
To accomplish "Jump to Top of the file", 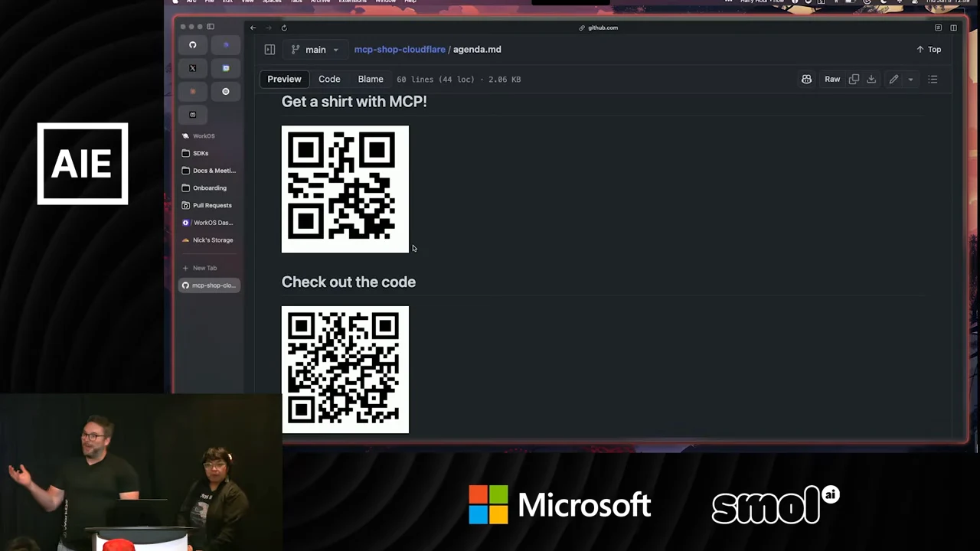I will (929, 49).
